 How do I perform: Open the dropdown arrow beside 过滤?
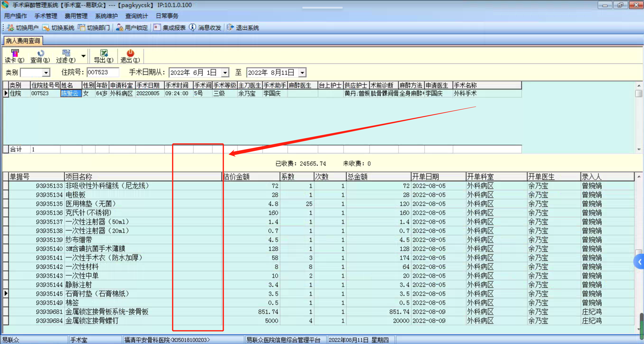click(x=84, y=56)
